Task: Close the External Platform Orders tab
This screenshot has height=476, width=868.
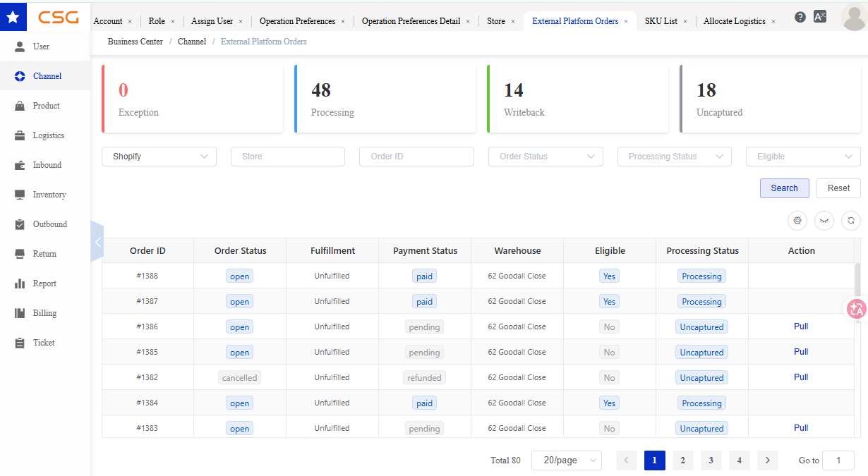Action: [626, 21]
